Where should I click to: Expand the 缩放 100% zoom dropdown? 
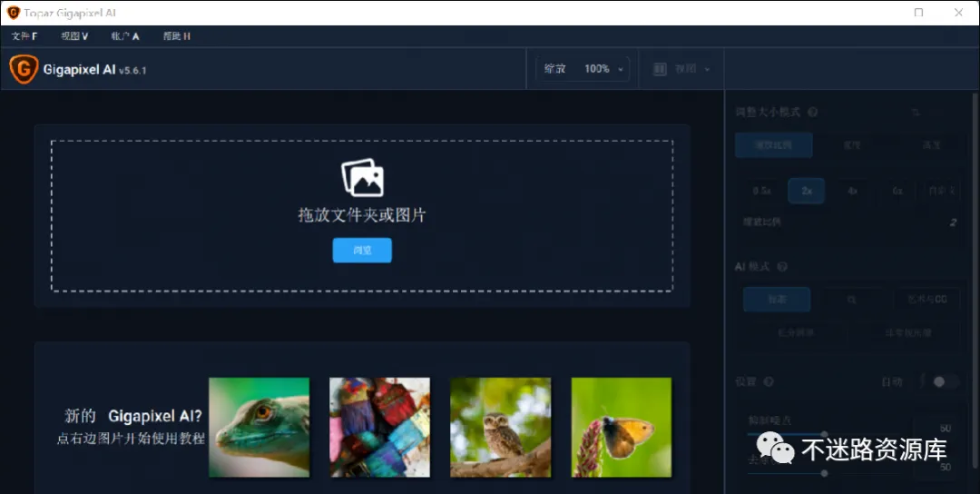click(583, 69)
